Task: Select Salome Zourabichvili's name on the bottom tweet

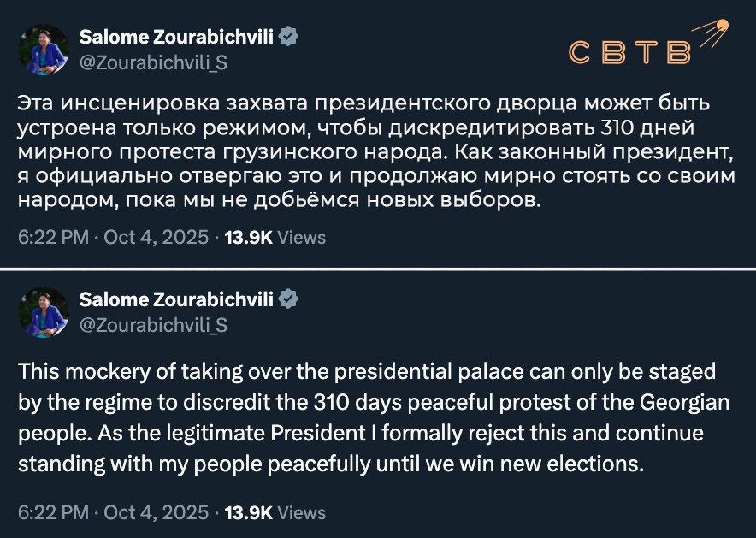Action: click(x=176, y=299)
